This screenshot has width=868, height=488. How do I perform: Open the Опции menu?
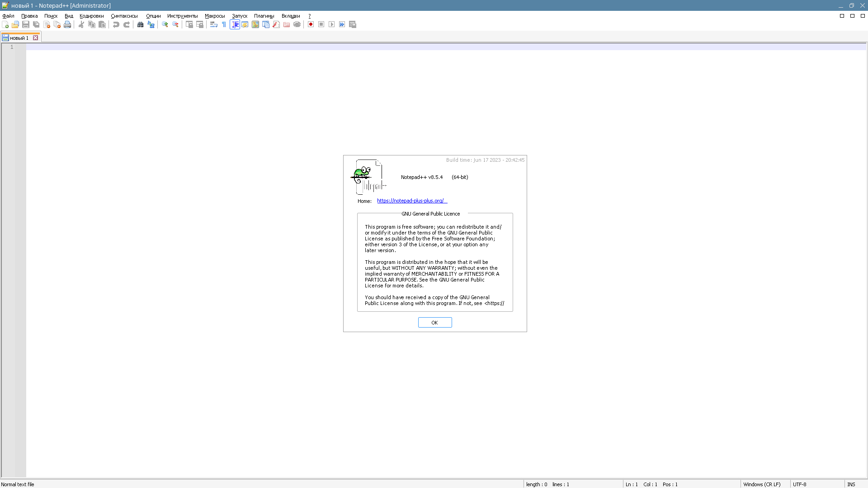(153, 16)
